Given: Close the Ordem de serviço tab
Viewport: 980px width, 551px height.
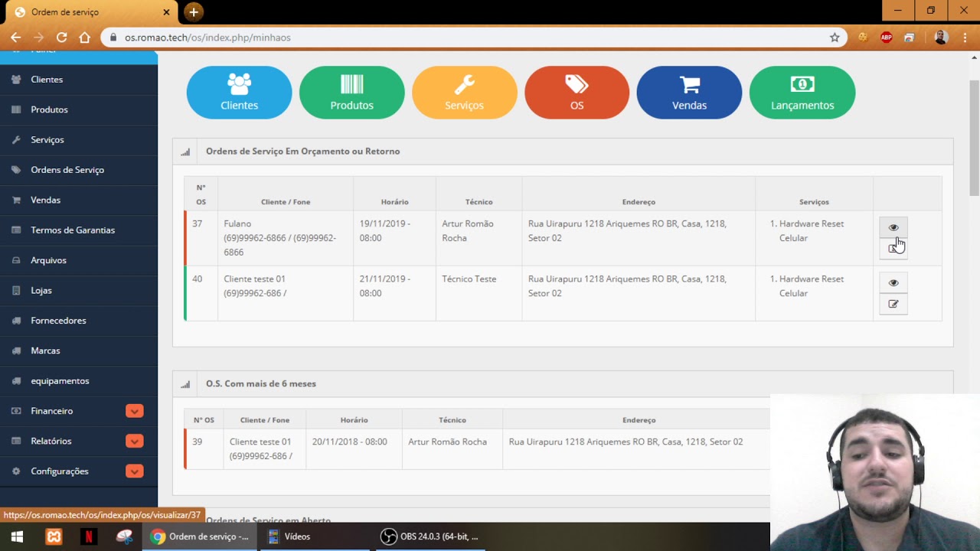Looking at the screenshot, I should [x=167, y=12].
